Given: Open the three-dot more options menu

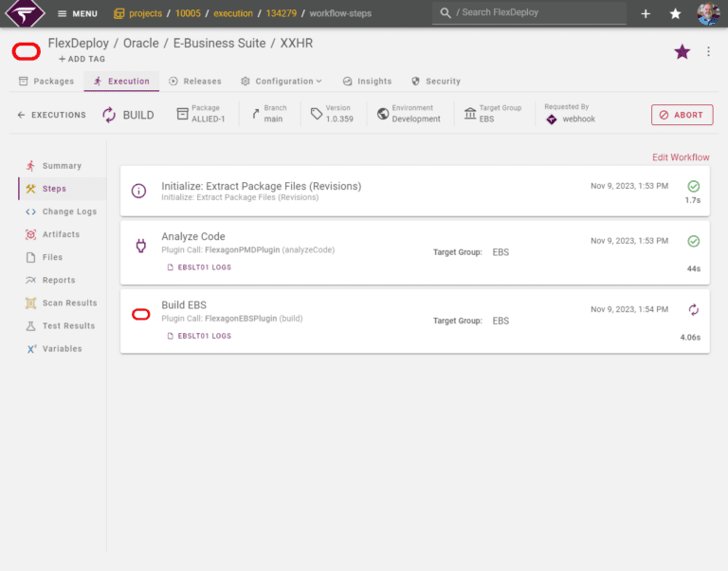Looking at the screenshot, I should point(708,51).
